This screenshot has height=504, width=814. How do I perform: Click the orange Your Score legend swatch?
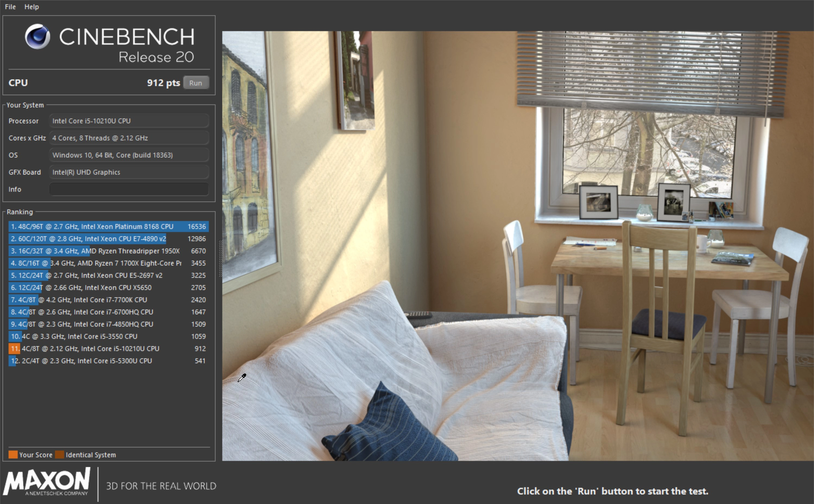point(13,454)
